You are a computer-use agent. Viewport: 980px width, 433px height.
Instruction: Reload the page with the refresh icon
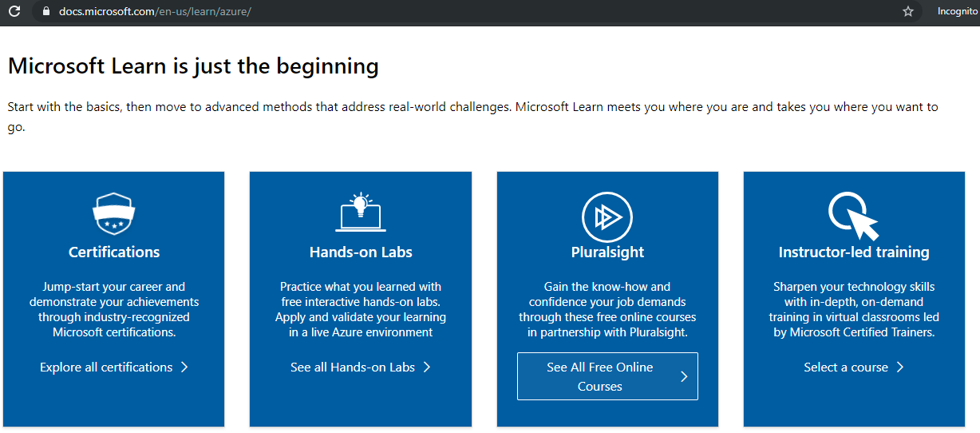(14, 12)
